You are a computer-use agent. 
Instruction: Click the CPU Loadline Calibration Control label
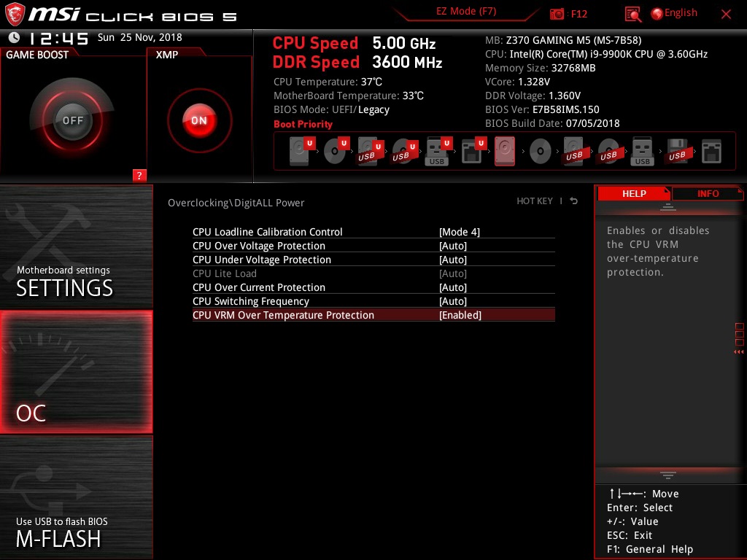pyautogui.click(x=267, y=232)
